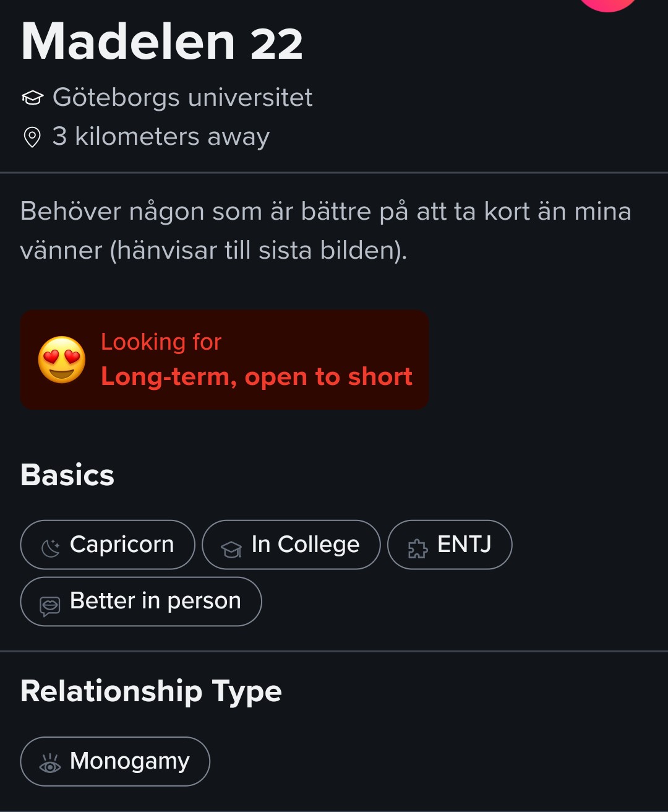Open the Looking for card

[x=224, y=360]
